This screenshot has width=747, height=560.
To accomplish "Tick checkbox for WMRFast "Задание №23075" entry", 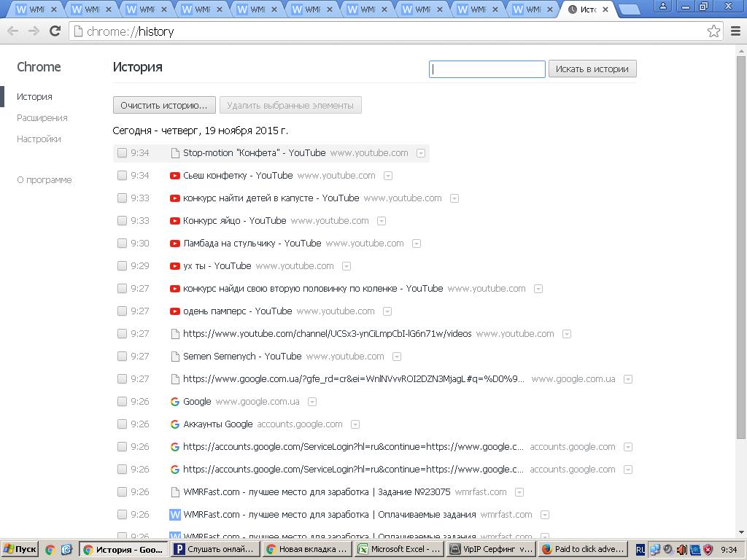I will (122, 492).
